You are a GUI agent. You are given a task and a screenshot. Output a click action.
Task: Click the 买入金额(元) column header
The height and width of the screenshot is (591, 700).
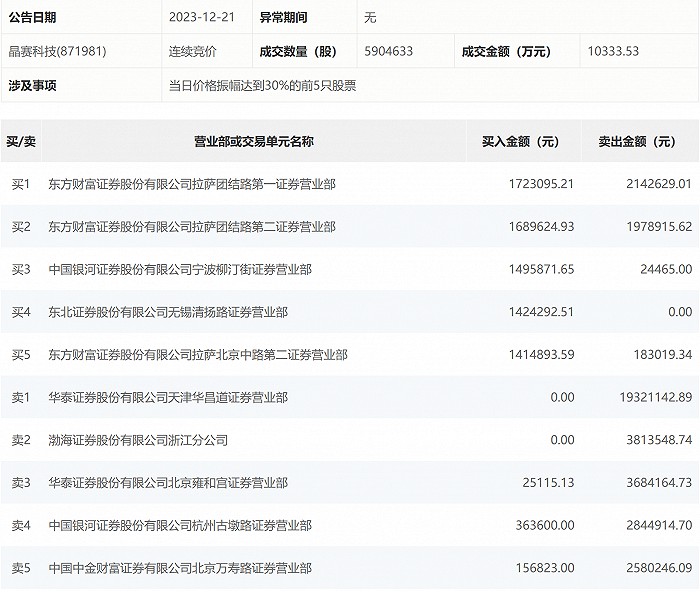(x=521, y=142)
